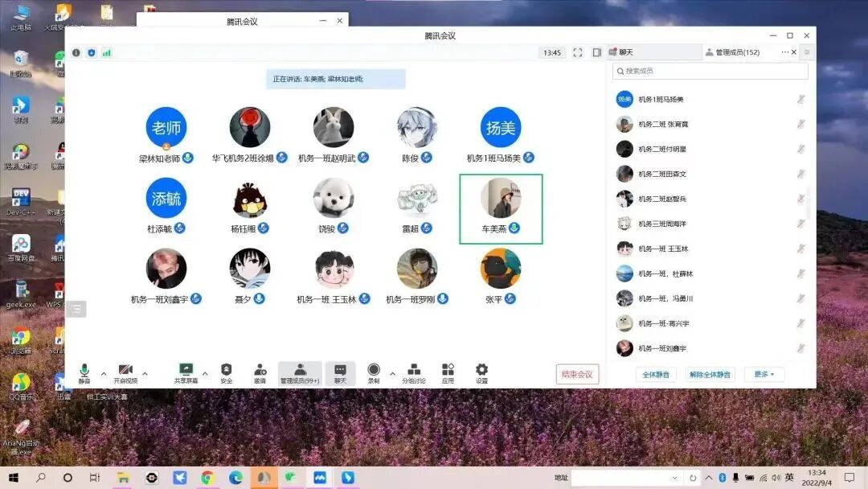Enter fullscreen with the expand icon

click(578, 52)
